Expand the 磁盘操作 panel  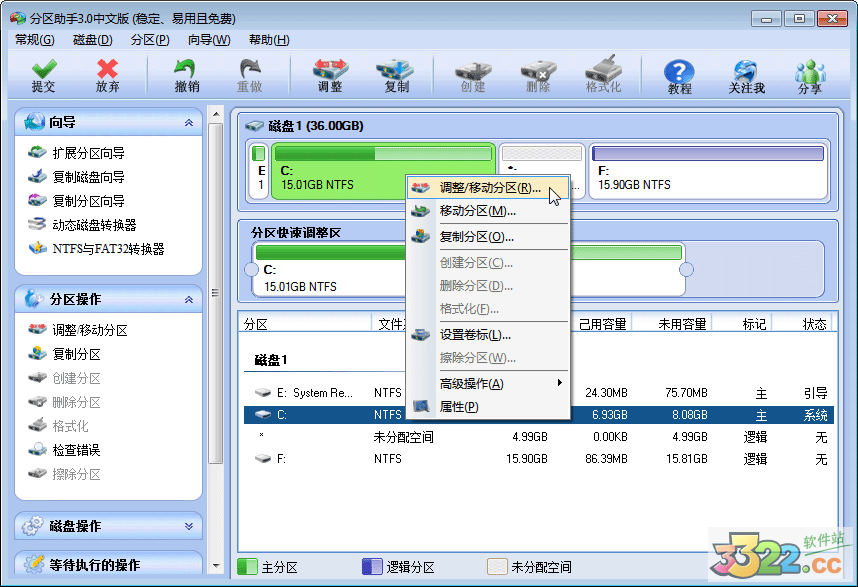click(x=108, y=525)
